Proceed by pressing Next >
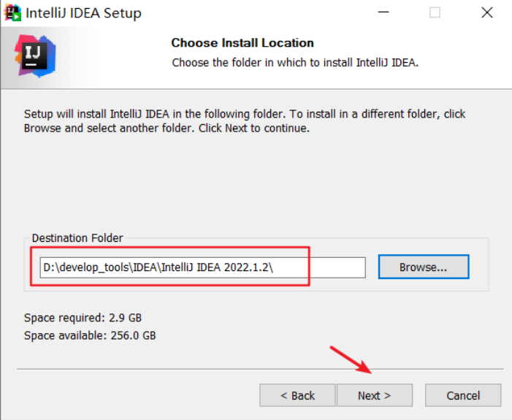The width and height of the screenshot is (512, 420). [x=374, y=395]
